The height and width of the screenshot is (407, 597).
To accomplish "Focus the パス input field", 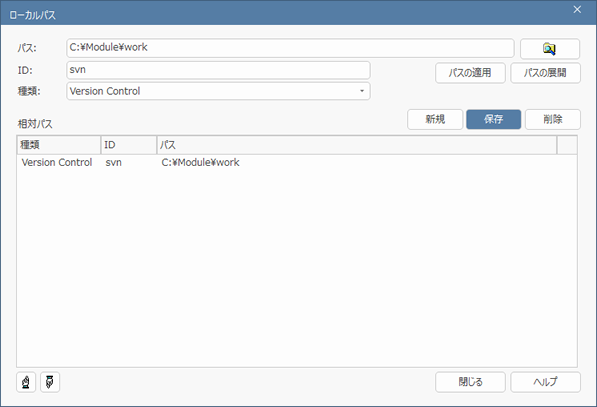I will (290, 48).
